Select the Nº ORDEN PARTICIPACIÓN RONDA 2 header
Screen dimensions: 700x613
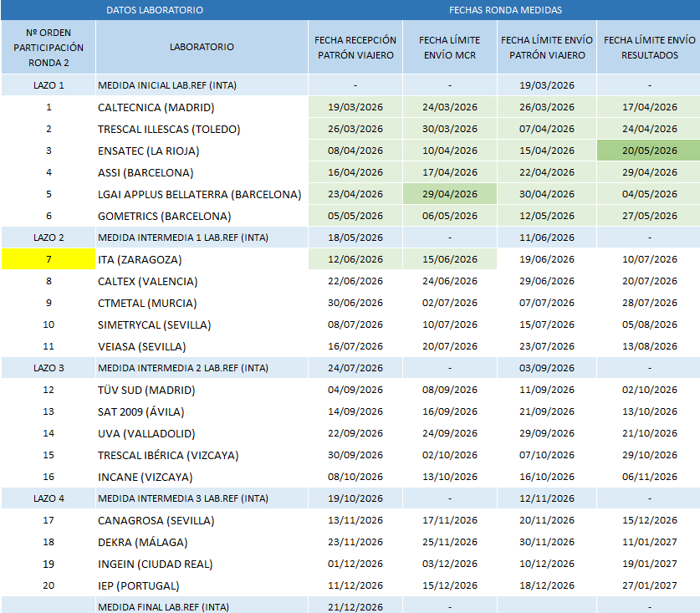click(x=49, y=48)
